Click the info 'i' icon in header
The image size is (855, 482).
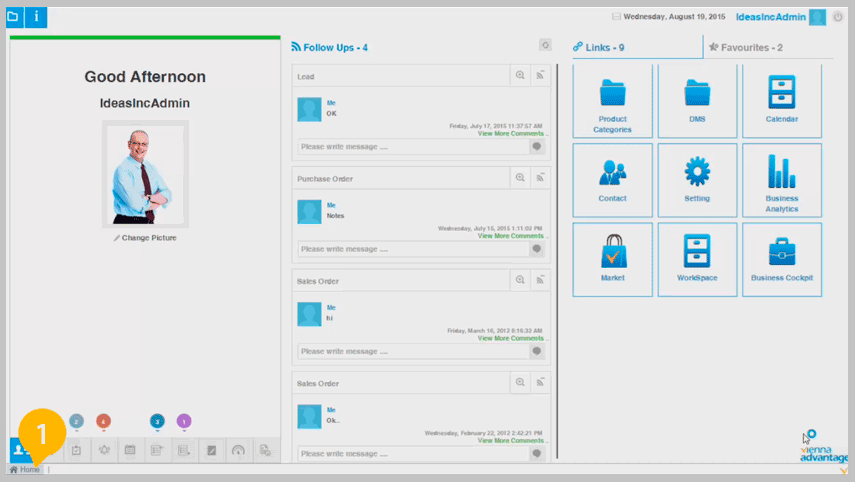click(36, 17)
